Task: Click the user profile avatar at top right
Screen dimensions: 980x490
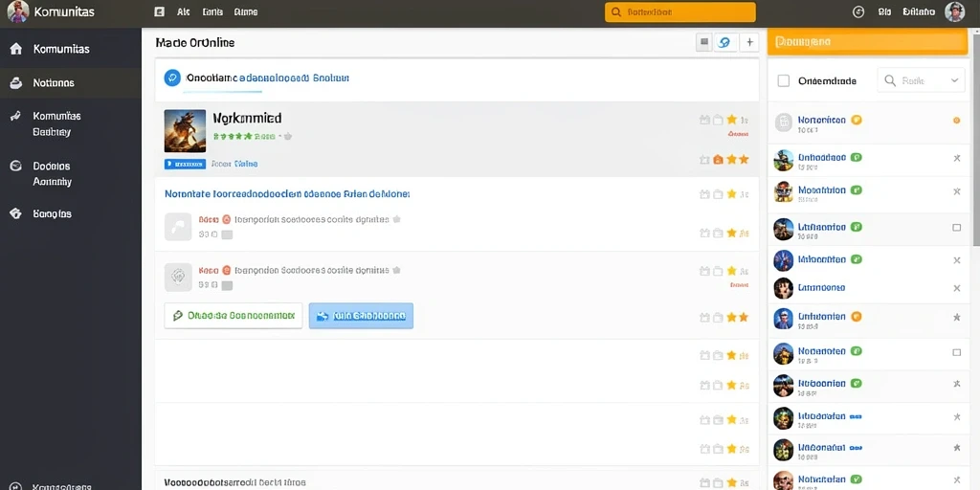Action: (954, 11)
